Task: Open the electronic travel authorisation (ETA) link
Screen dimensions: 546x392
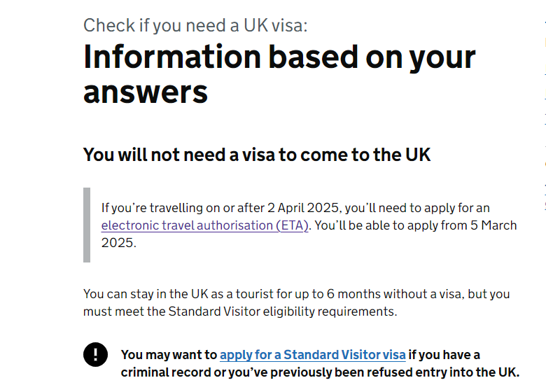Action: (204, 225)
